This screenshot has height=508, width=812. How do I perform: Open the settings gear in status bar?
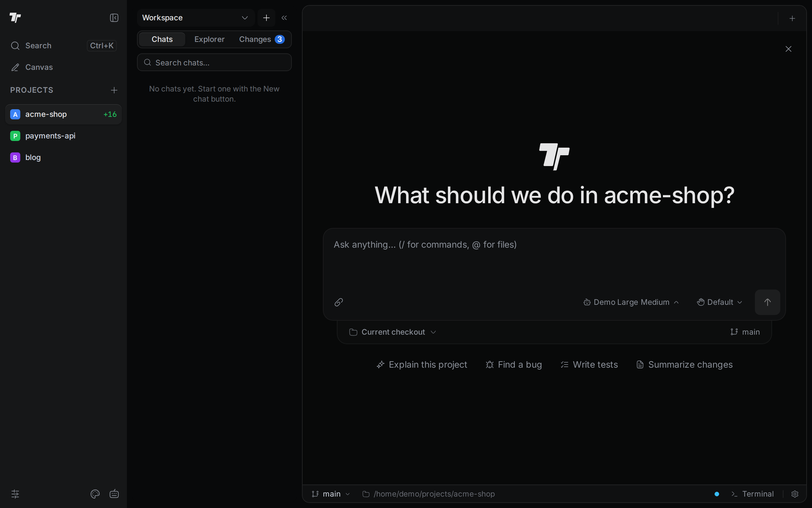[795, 494]
